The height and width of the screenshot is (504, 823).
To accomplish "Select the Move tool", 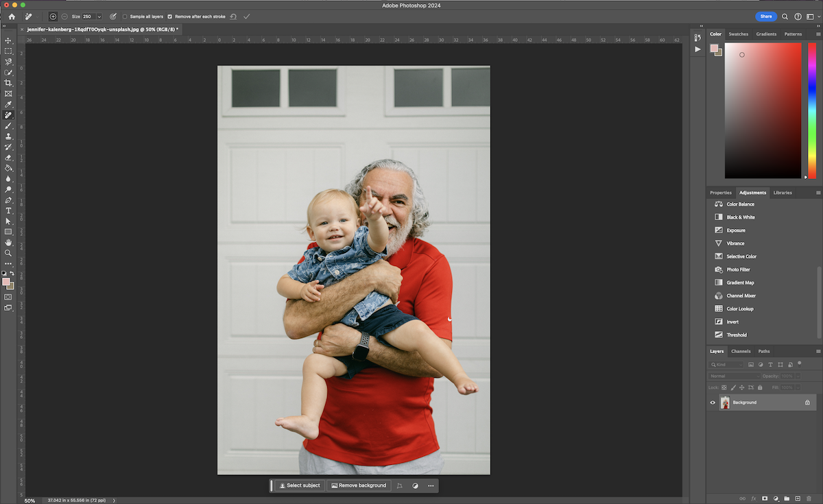I will click(x=8, y=40).
